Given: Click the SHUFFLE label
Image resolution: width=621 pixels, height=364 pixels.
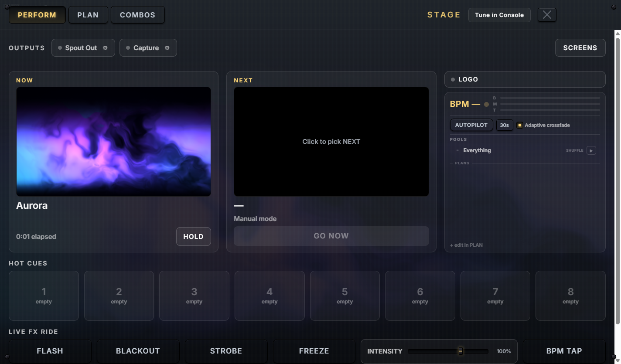Looking at the screenshot, I should point(574,150).
